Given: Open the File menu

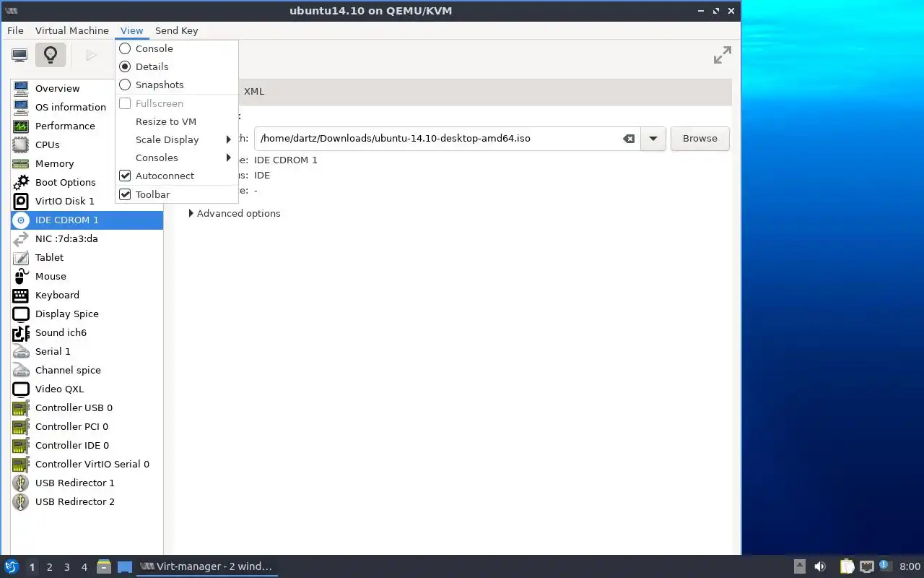Looking at the screenshot, I should click(x=15, y=30).
